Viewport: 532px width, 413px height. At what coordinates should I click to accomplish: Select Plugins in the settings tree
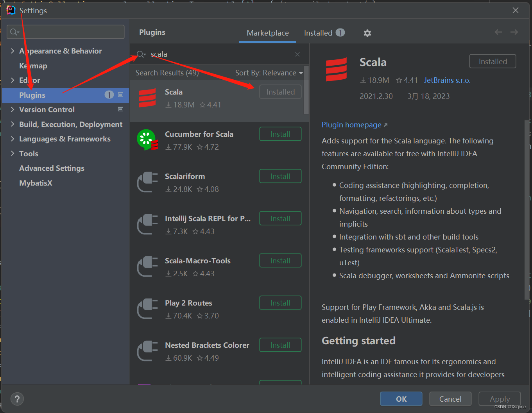(x=65, y=95)
